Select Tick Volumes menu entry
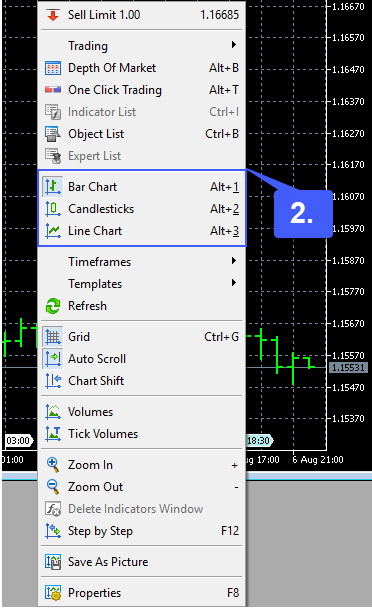Viewport: 372px width, 609px height. 141,434
